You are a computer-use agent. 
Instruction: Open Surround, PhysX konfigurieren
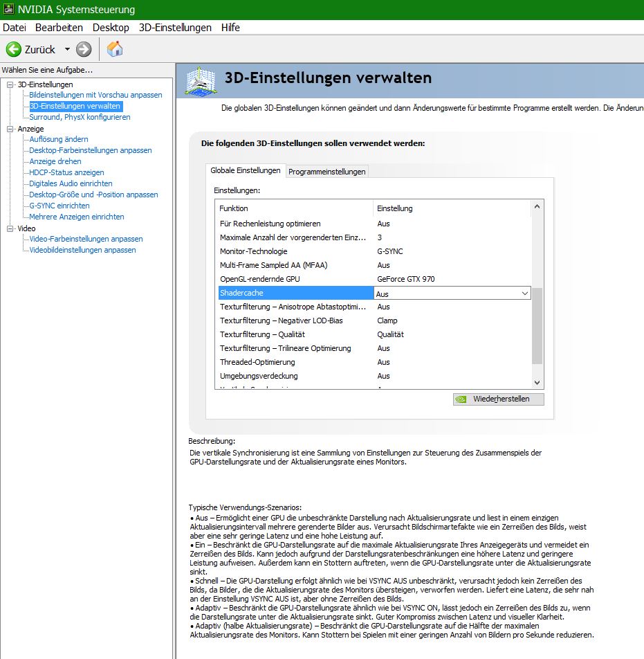coord(80,117)
